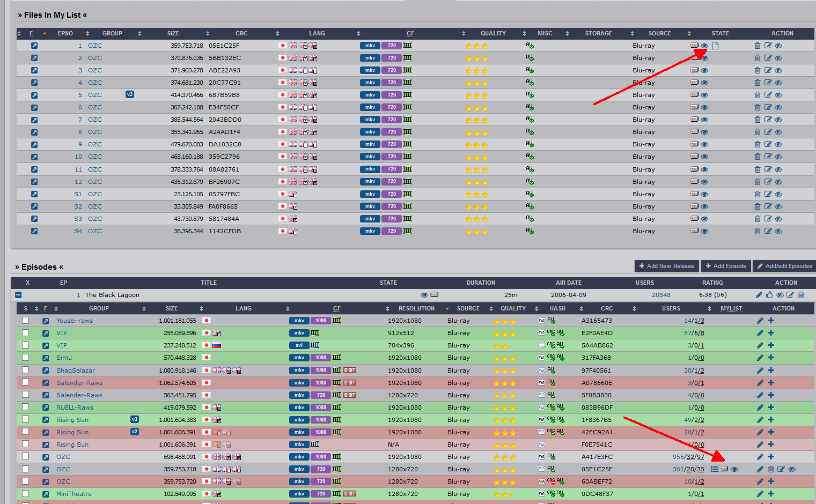Delete episode 1 OZC file from mylist
The image size is (816, 504).
point(757,46)
